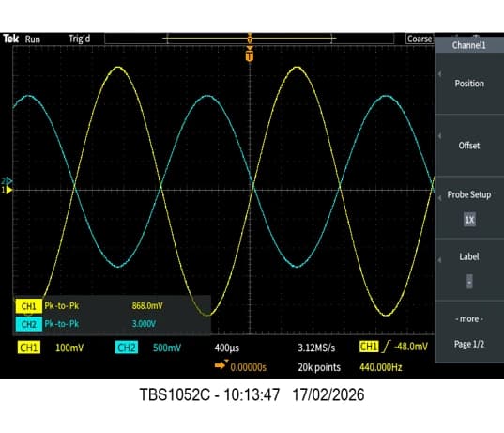Click the CH1 scale badge in bottom bar
504x433 pixels.
pos(28,348)
